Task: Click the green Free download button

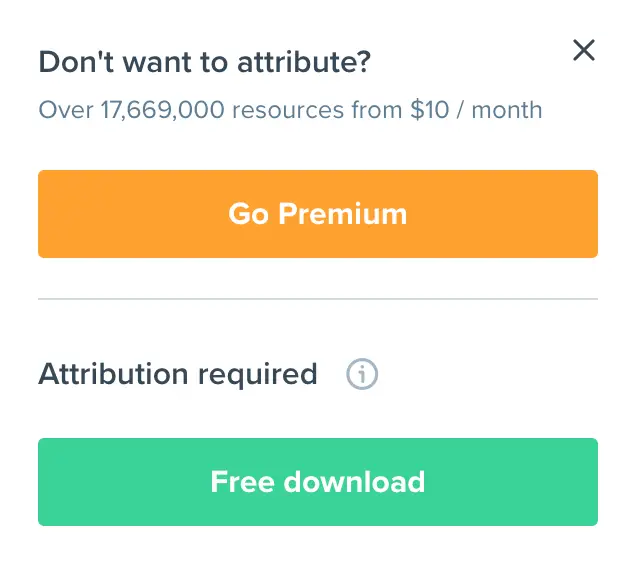Action: tap(318, 482)
